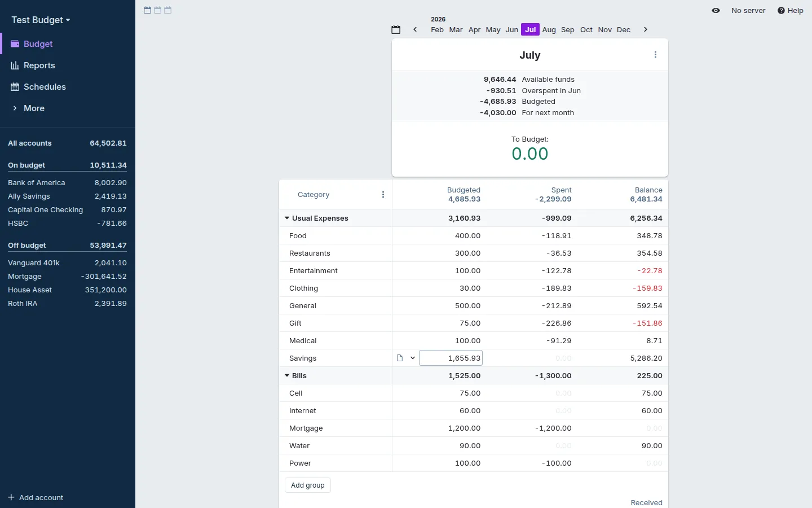Click Restaurants spent amount -36.53
Screen dimensions: 812x508
pyautogui.click(x=559, y=253)
